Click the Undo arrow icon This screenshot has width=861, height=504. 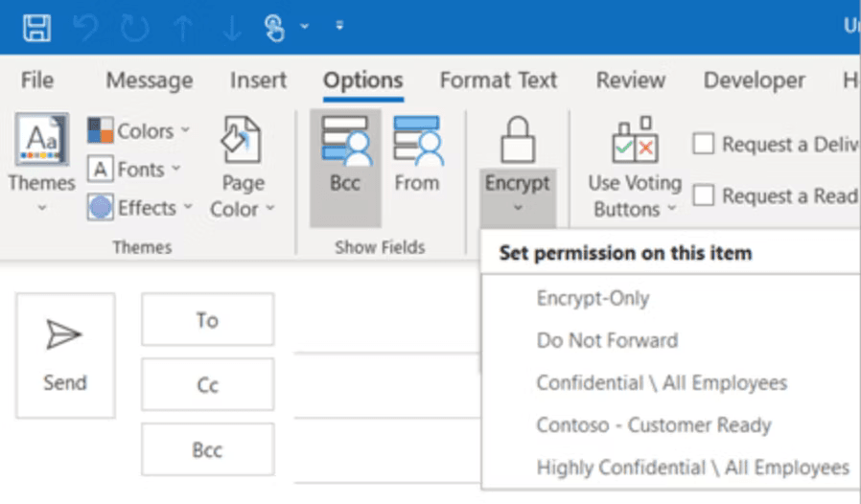tap(85, 28)
